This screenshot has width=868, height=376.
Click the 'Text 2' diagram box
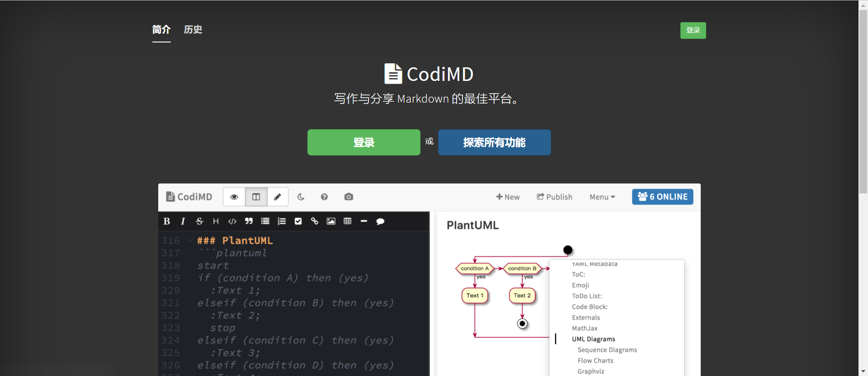point(522,296)
